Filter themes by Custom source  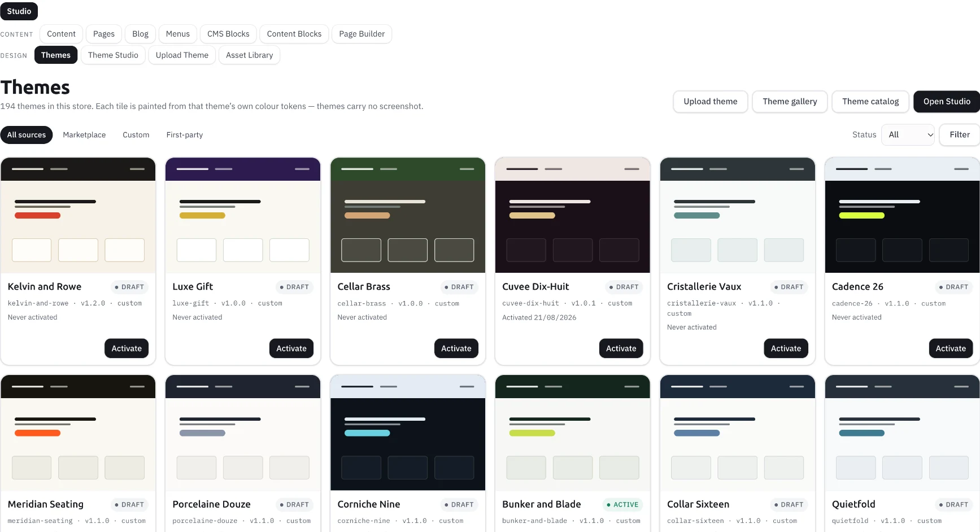[x=136, y=135]
